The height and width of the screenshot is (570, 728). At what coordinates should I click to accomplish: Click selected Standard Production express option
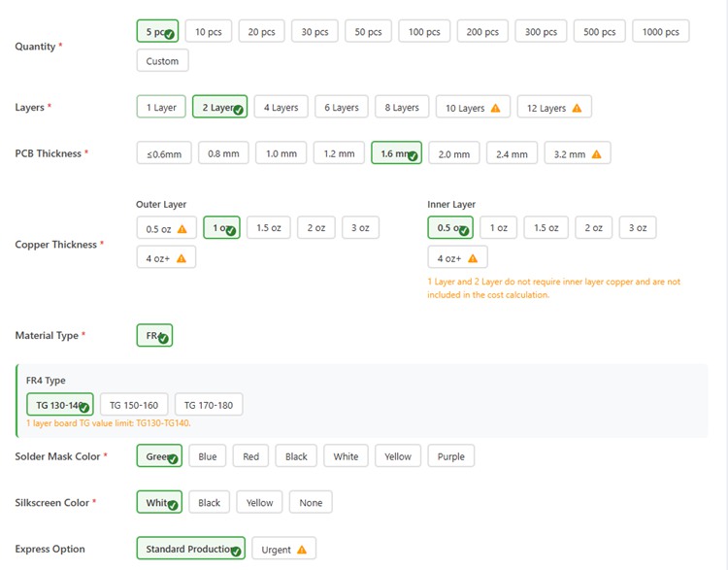[190, 549]
